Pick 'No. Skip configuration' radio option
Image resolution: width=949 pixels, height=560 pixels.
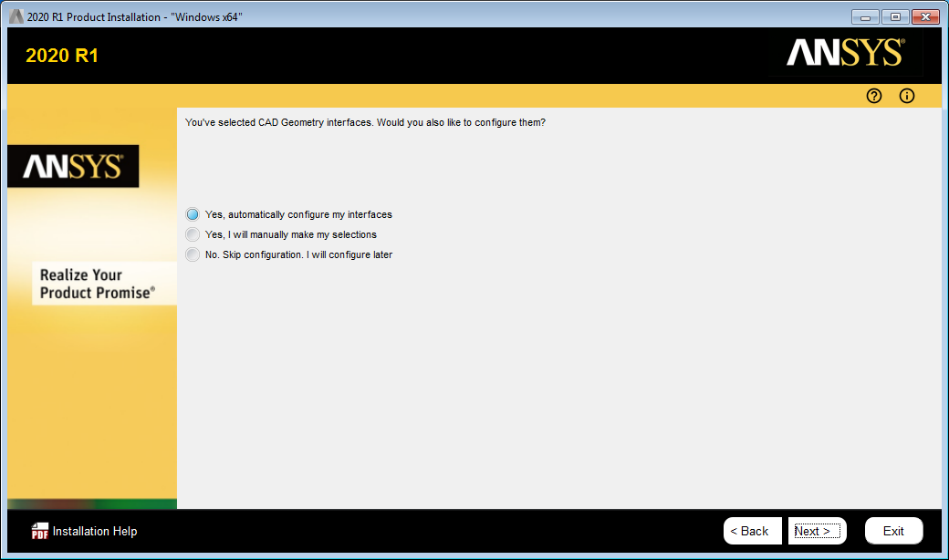point(193,254)
